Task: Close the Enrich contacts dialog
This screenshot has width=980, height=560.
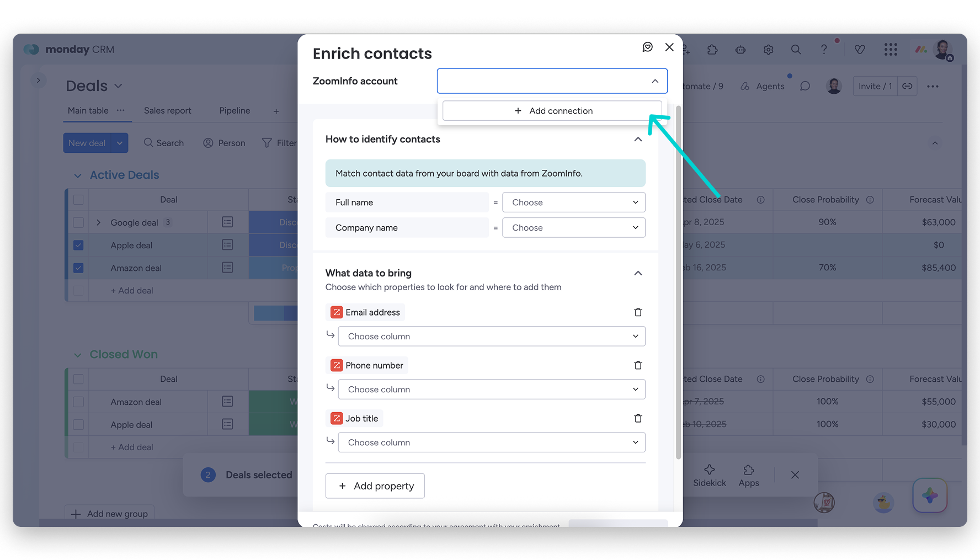Action: tap(669, 47)
